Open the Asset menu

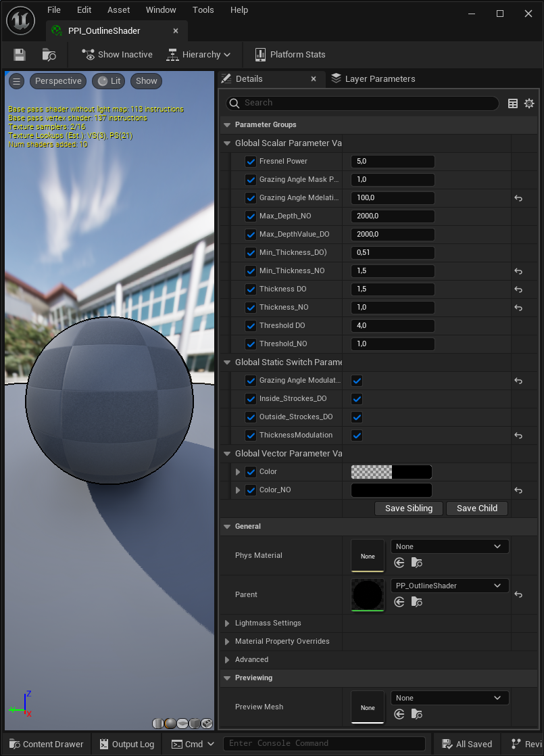pyautogui.click(x=119, y=10)
